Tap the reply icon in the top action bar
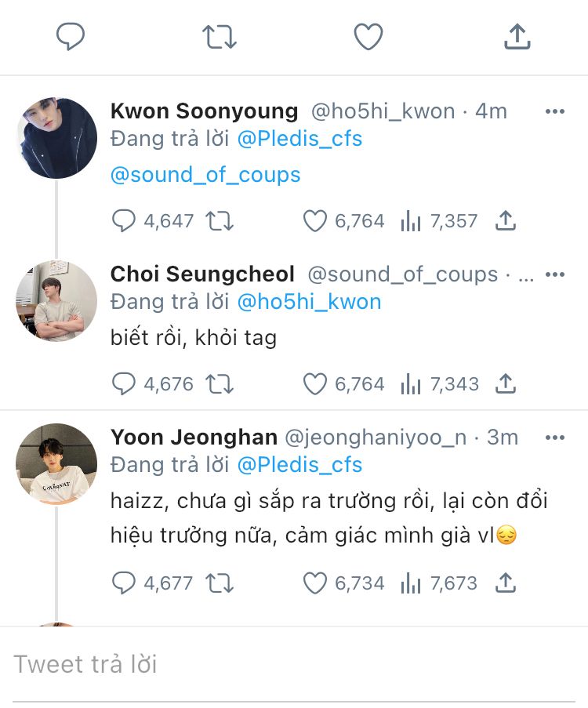The image size is (588, 708). (71, 36)
